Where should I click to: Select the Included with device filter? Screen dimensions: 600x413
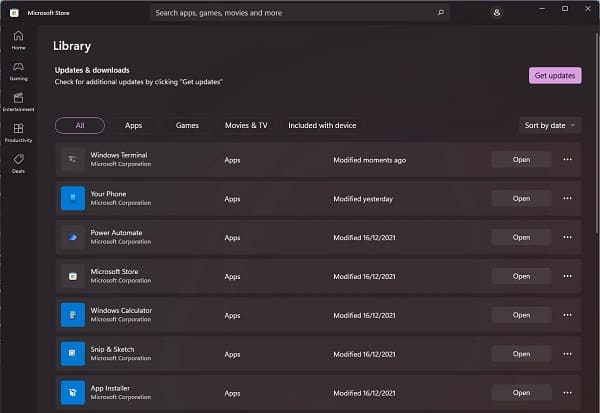(x=322, y=125)
